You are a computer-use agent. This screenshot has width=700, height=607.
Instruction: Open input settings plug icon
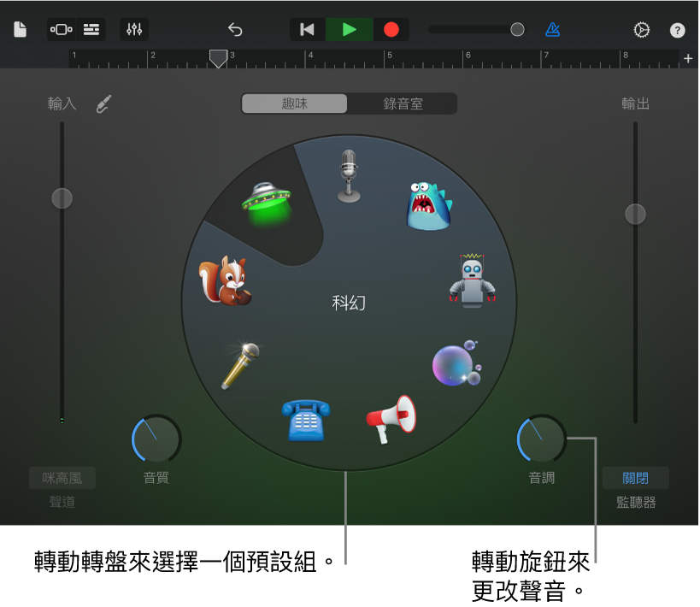click(104, 103)
